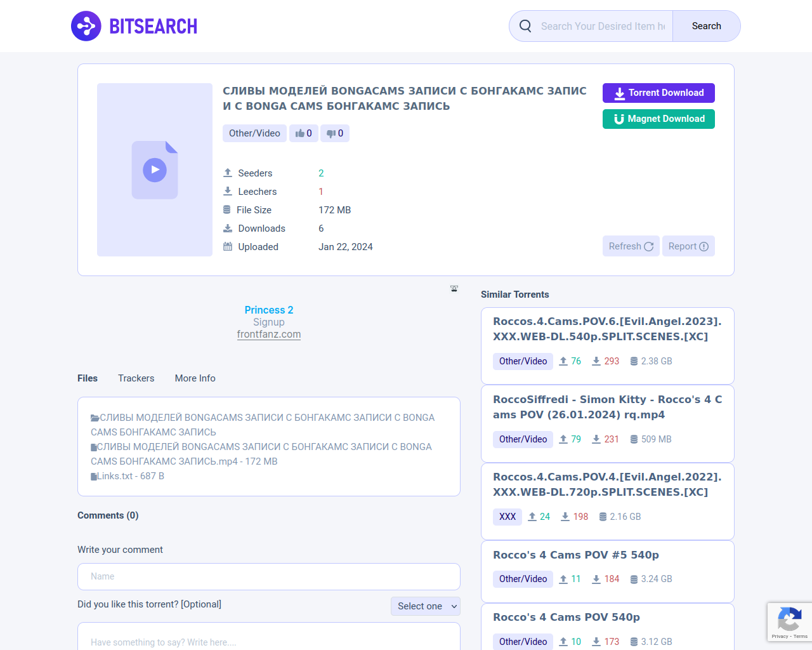Screen dimensions: 812x650
Task: Click leechers icon showing 293
Action: pos(596,361)
